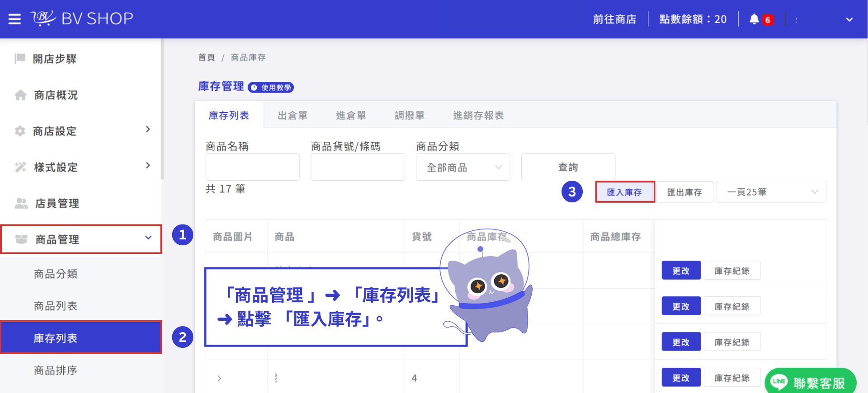
Task: Expand the 商店設定 submenu arrow
Action: click(x=148, y=130)
